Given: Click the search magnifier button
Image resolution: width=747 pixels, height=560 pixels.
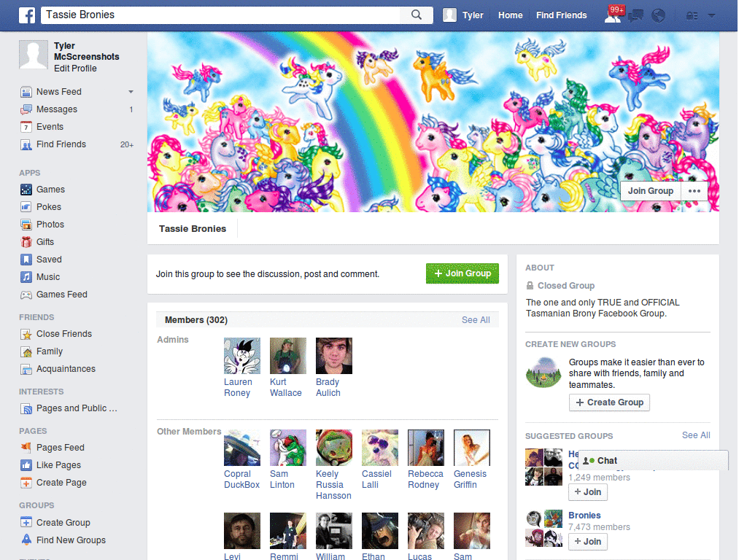Looking at the screenshot, I should (x=417, y=15).
